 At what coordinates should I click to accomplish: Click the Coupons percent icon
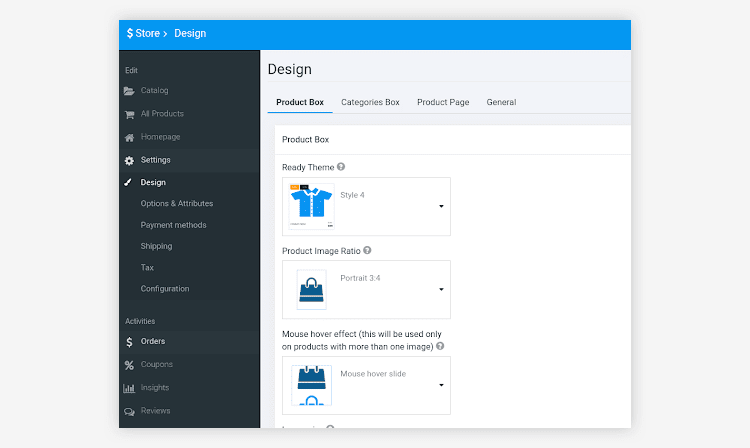[129, 365]
